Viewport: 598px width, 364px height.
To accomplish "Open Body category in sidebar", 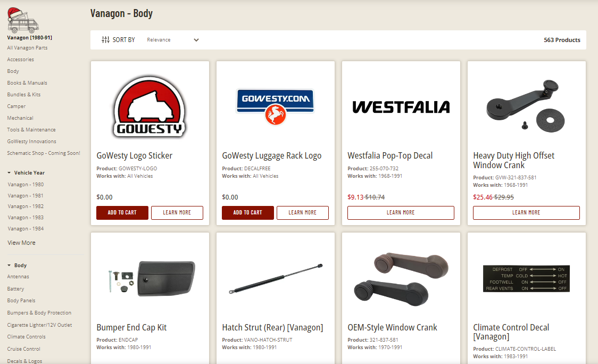I will [13, 71].
